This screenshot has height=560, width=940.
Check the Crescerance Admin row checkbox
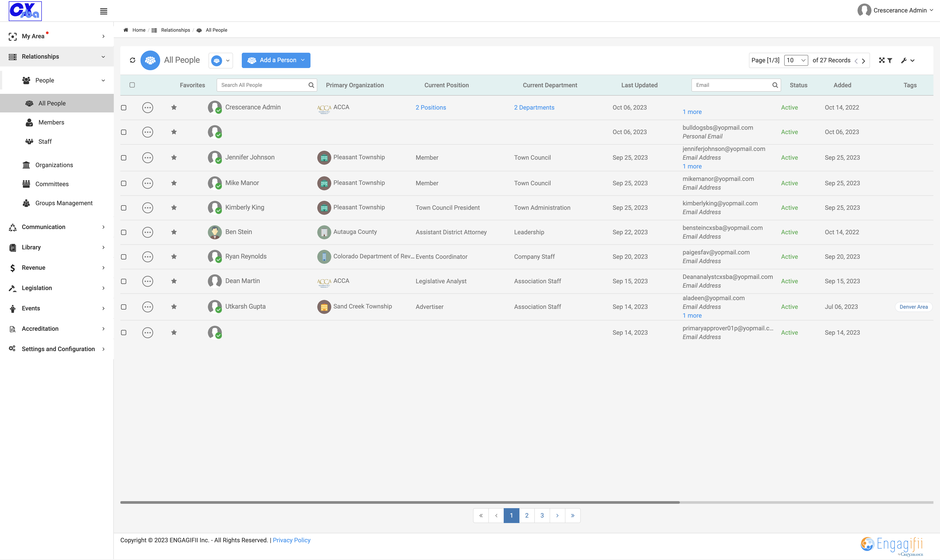click(123, 108)
